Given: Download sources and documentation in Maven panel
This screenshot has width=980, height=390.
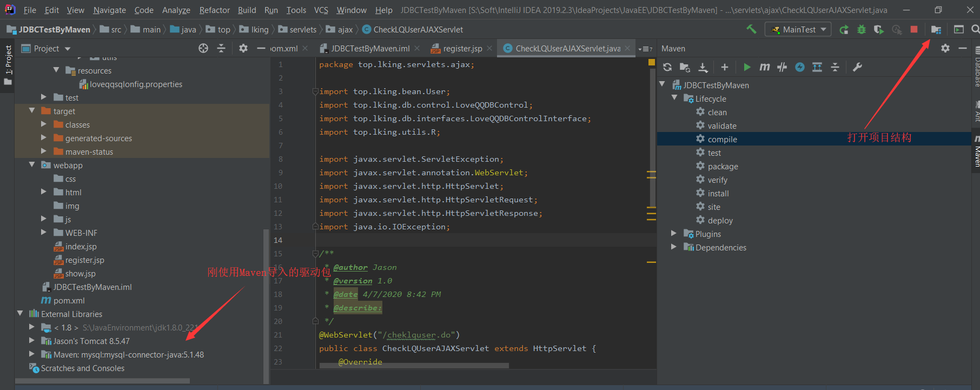Looking at the screenshot, I should click(703, 67).
